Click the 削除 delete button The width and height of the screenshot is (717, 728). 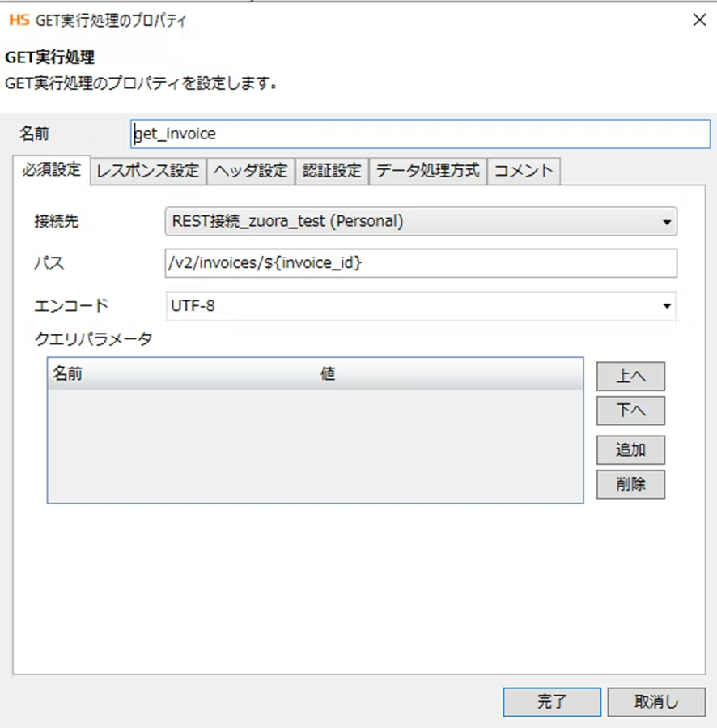(x=630, y=484)
